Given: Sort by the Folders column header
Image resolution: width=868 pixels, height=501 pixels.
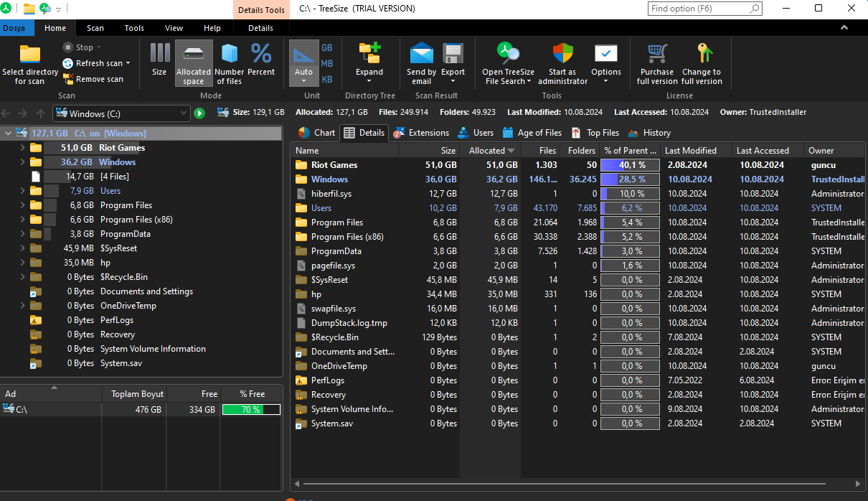Looking at the screenshot, I should (580, 151).
